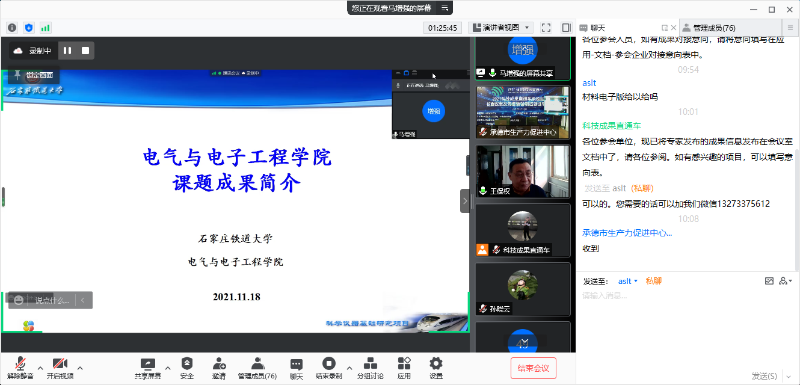End recording via 结束录制 icon

point(329,368)
